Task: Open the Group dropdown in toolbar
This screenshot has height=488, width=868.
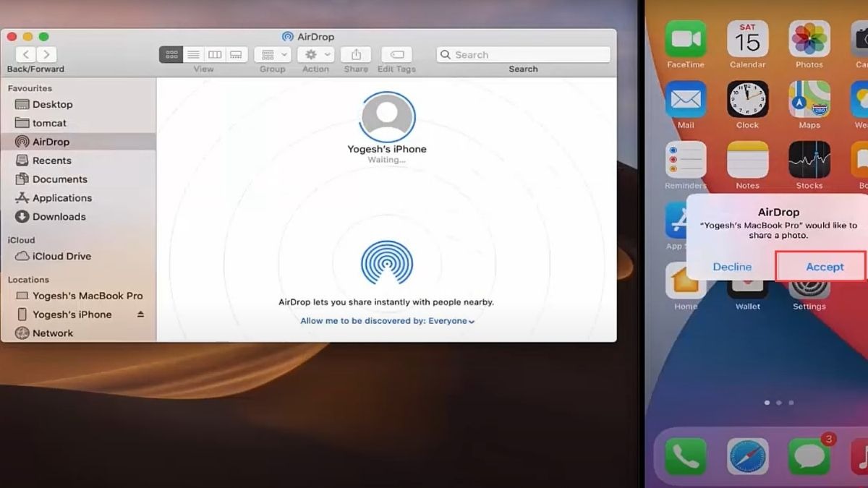Action: (273, 54)
